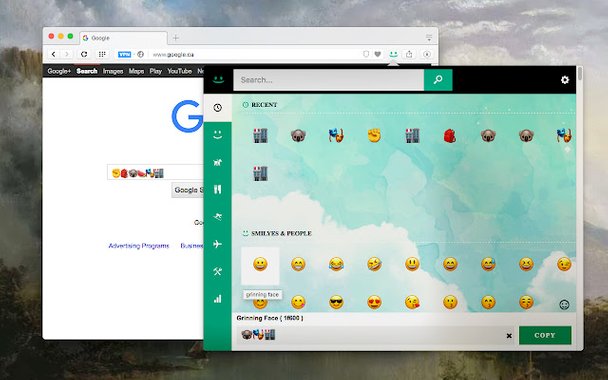Insert the winking face emoji
The width and height of the screenshot is (608, 380).
564,264
